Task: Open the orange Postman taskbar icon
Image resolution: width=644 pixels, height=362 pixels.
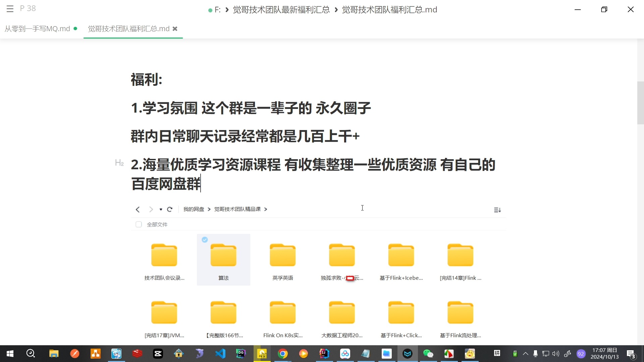Action: point(74,354)
